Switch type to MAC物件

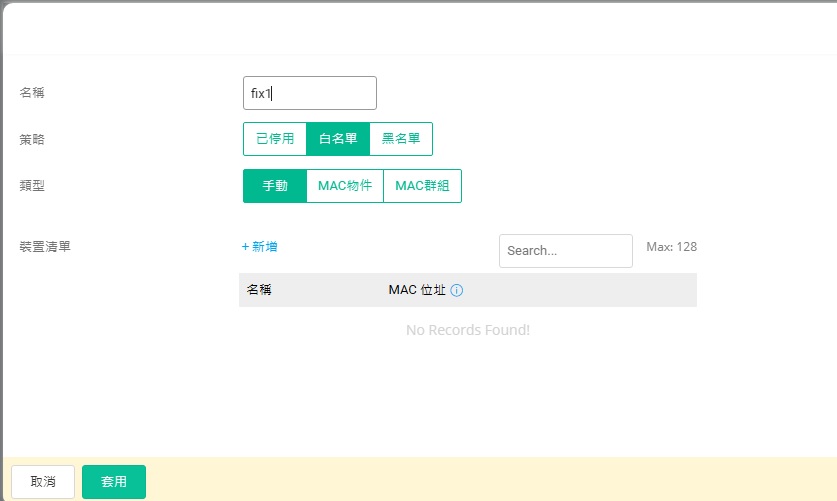345,186
